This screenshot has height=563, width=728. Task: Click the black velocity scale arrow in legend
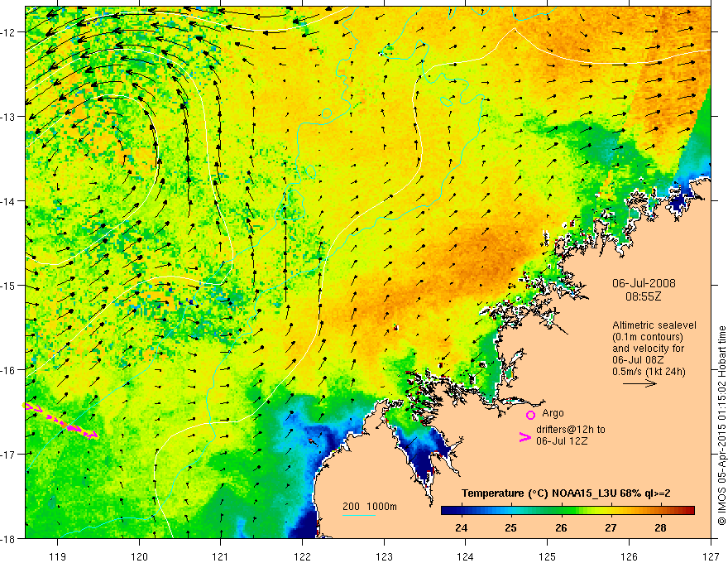[639, 383]
